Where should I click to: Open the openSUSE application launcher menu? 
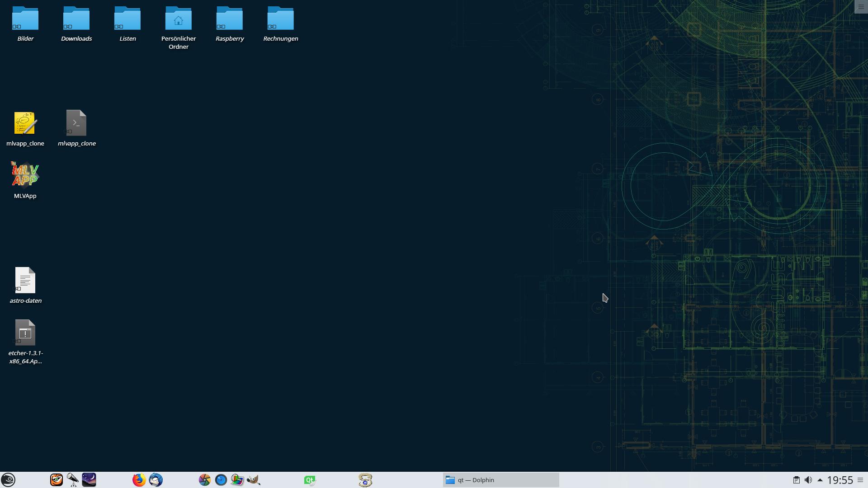click(x=8, y=480)
